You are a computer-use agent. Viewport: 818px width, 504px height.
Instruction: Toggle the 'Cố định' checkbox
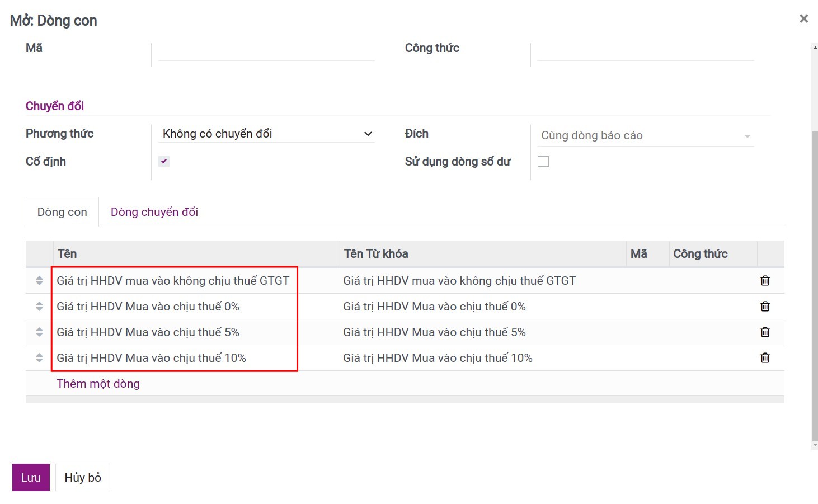click(x=164, y=162)
